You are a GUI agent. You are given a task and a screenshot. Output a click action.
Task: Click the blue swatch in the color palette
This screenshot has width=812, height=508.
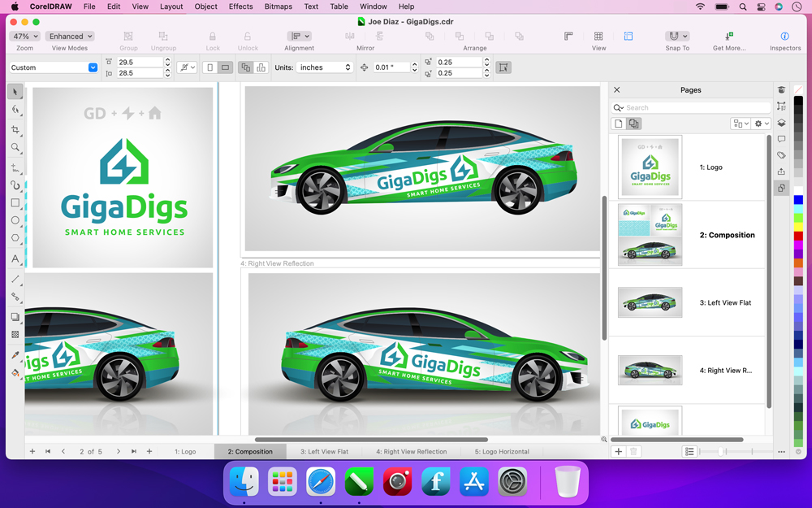pyautogui.click(x=798, y=200)
